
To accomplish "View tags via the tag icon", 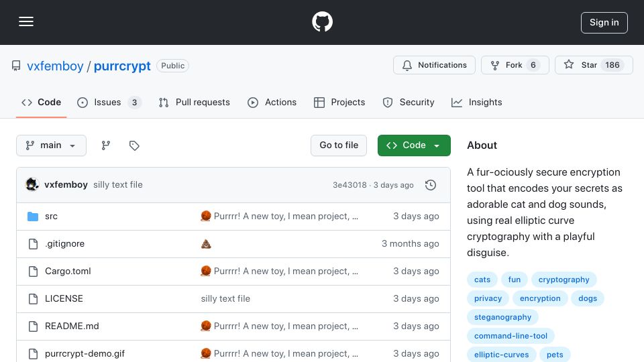I will tap(134, 145).
